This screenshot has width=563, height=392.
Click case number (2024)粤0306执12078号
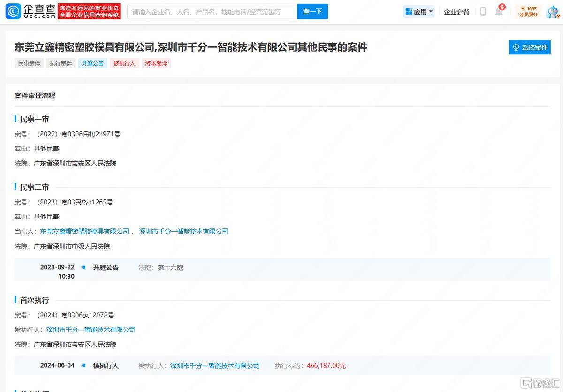click(x=74, y=315)
